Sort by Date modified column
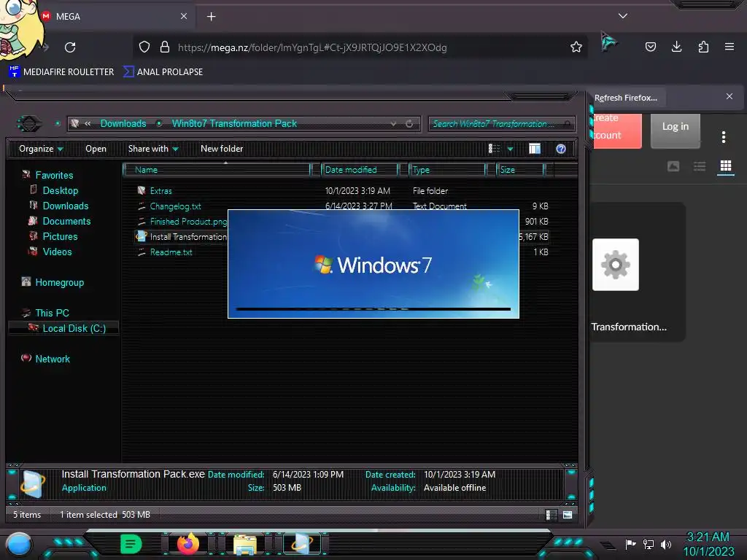 [x=360, y=170]
